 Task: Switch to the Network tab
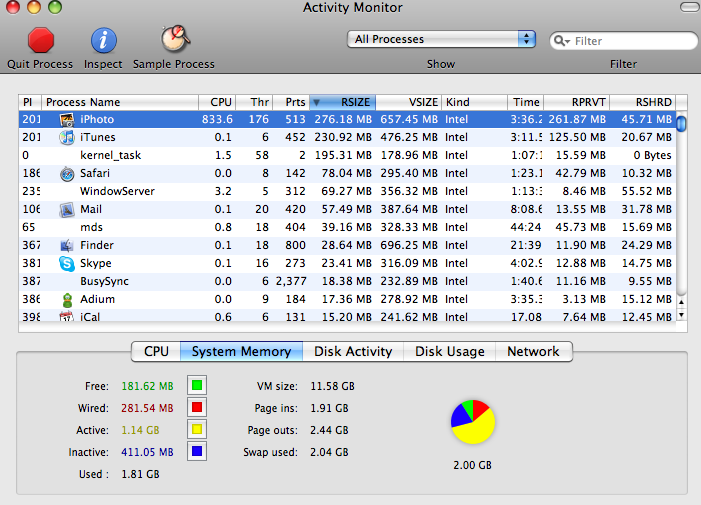click(x=533, y=351)
